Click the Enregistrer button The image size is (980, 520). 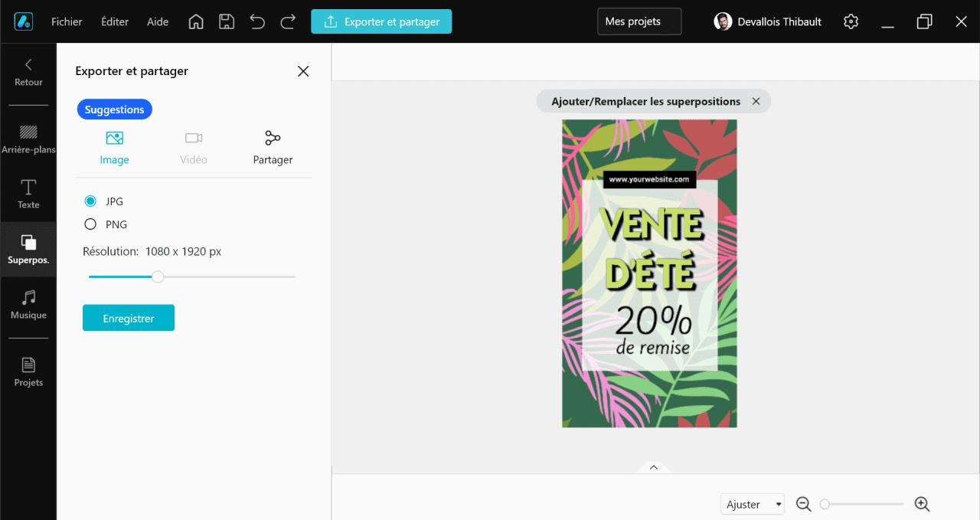pos(128,317)
